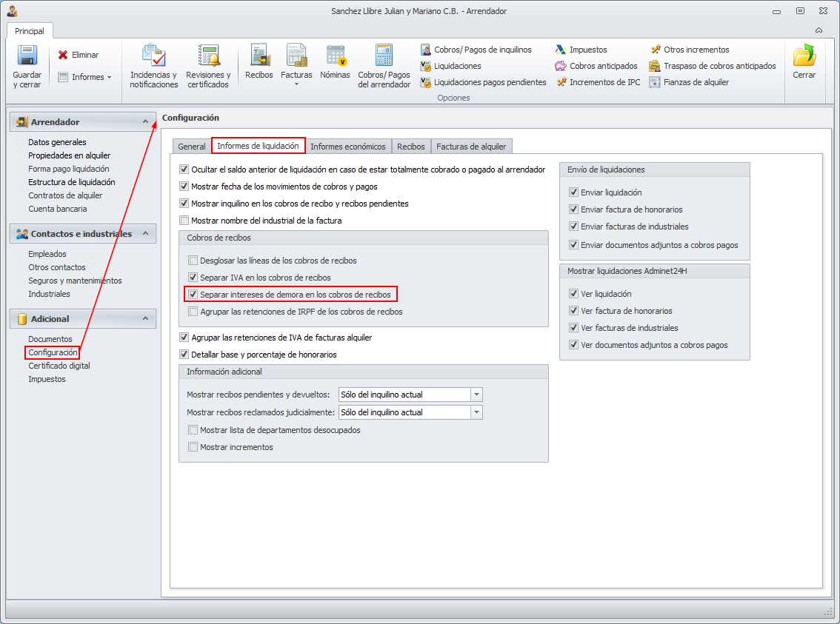Screen dimensions: 840x624
Task: Collapse the Arrendador sidebar section
Action: 145,122
